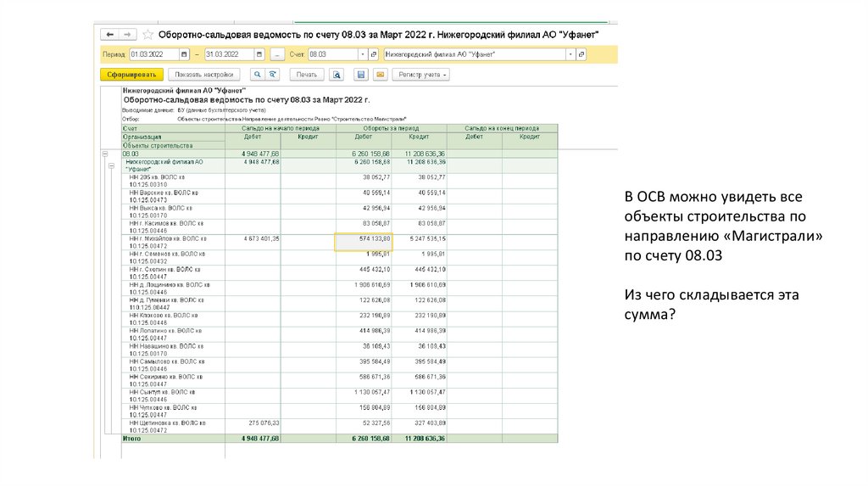Expand the Регистр учета dropdown button
Viewport: 868px width, 487px height.
[x=423, y=75]
